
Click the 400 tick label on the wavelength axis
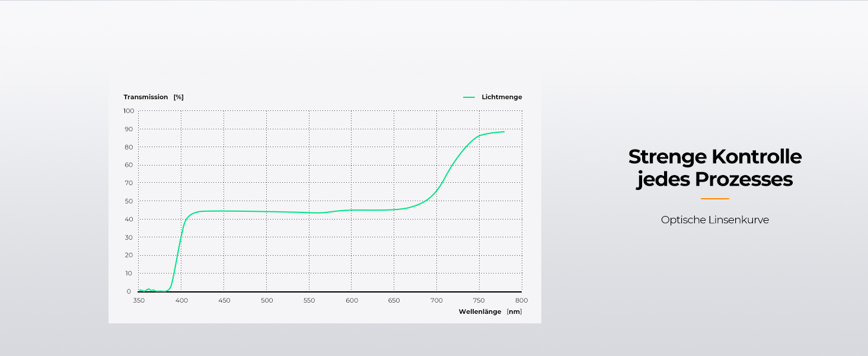pos(181,301)
